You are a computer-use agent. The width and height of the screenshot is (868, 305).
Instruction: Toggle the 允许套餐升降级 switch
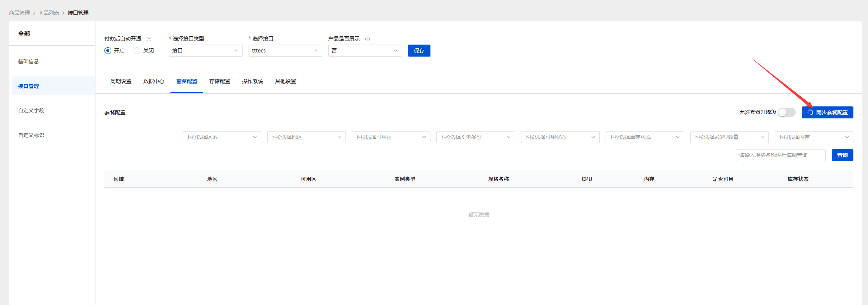tap(786, 112)
